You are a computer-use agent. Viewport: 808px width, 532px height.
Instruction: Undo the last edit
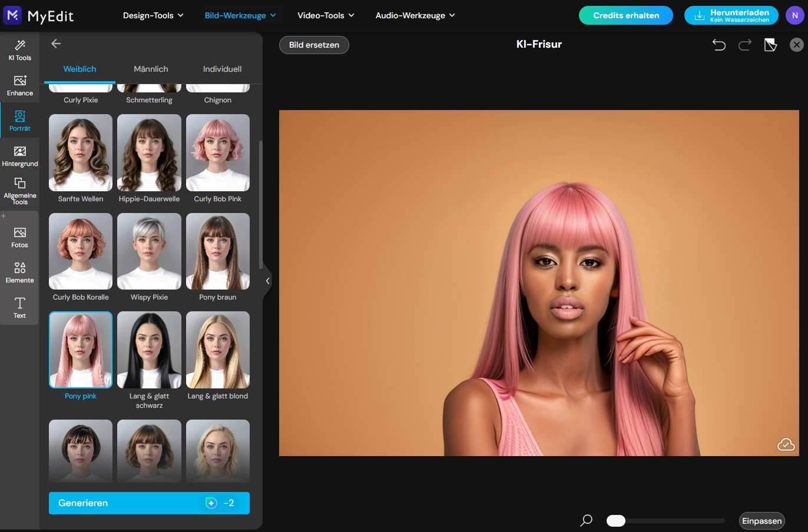pos(718,45)
